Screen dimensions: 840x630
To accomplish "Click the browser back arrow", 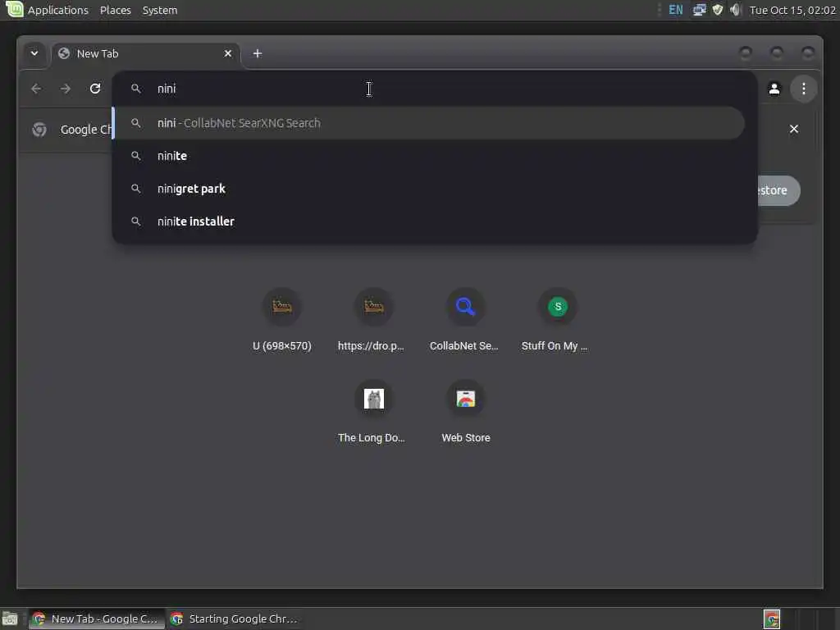I will point(36,89).
